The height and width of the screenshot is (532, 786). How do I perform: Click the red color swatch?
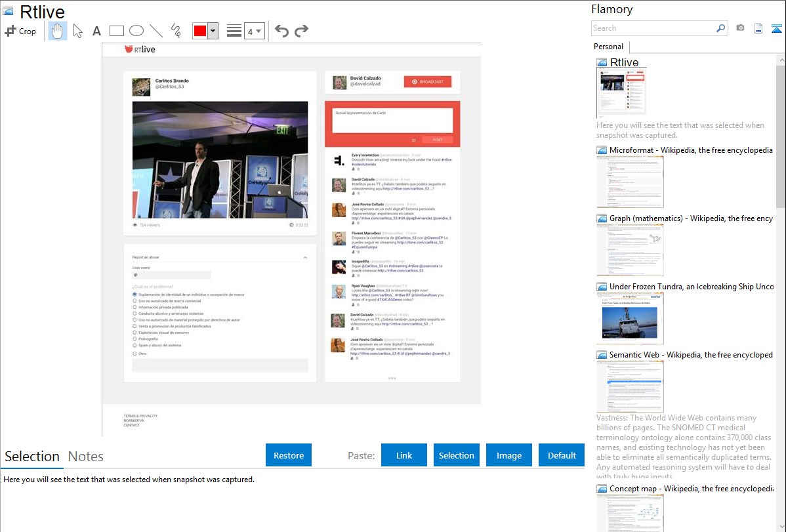pos(200,31)
